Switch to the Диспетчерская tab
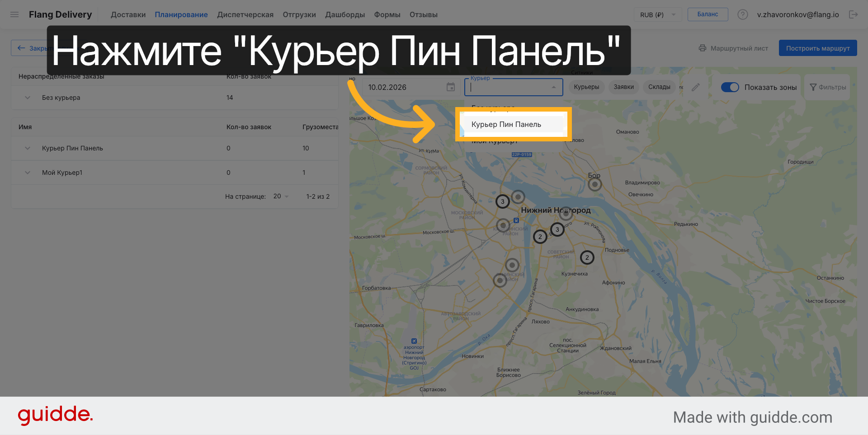This screenshot has width=868, height=435. (x=245, y=14)
